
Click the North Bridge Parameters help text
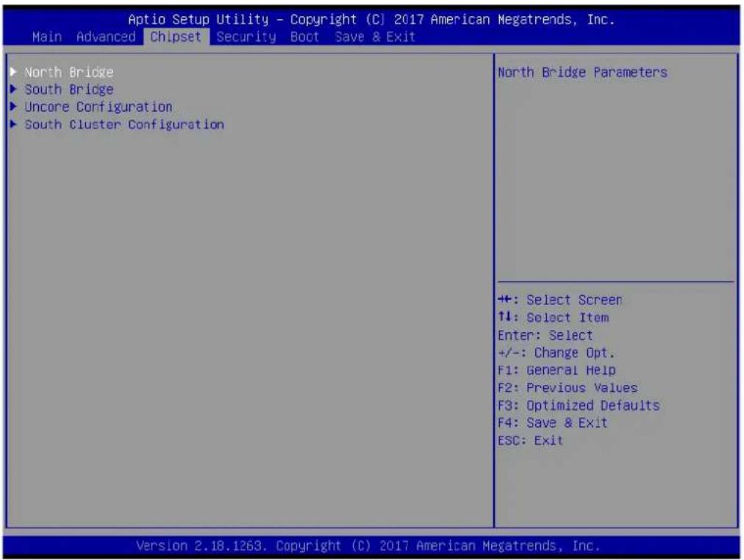582,73
